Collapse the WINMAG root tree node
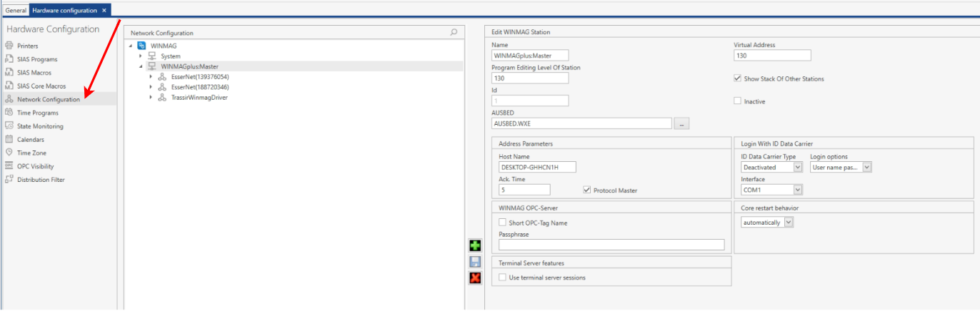The width and height of the screenshot is (980, 311). 131,46
